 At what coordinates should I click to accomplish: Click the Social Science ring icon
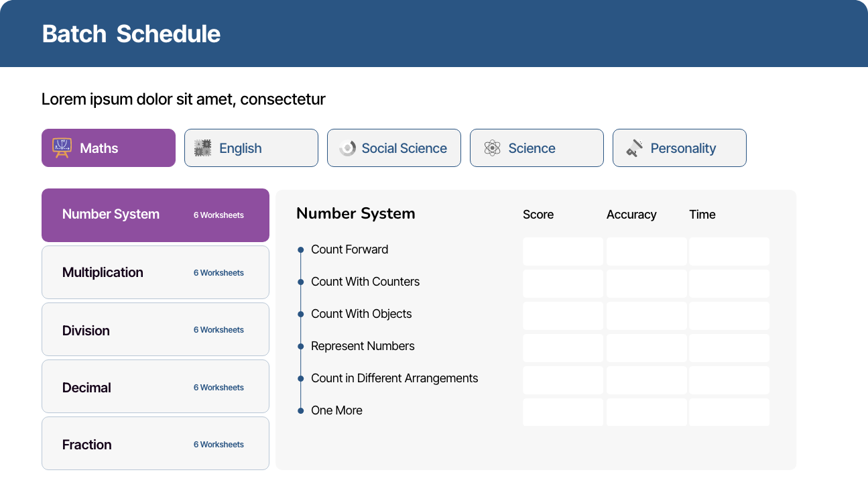tap(347, 148)
